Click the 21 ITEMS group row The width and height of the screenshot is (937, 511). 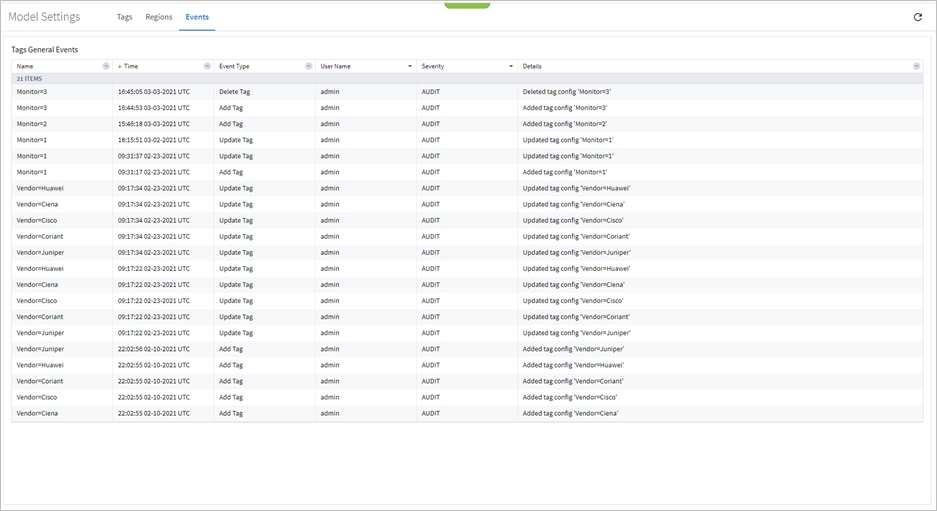point(467,79)
